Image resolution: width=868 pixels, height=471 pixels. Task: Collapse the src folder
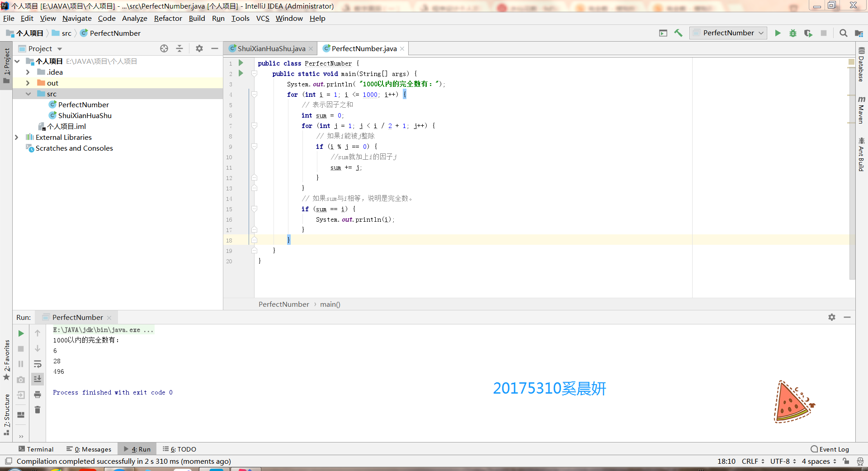pyautogui.click(x=28, y=94)
